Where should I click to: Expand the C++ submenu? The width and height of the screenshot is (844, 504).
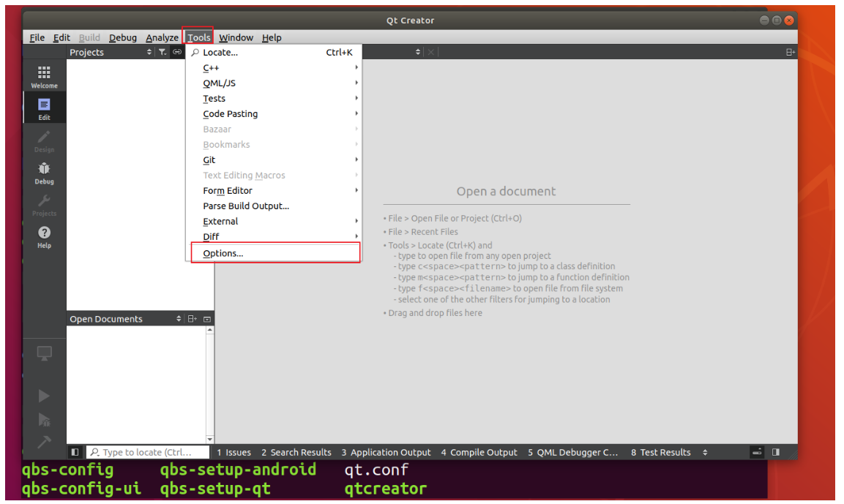[x=274, y=68]
